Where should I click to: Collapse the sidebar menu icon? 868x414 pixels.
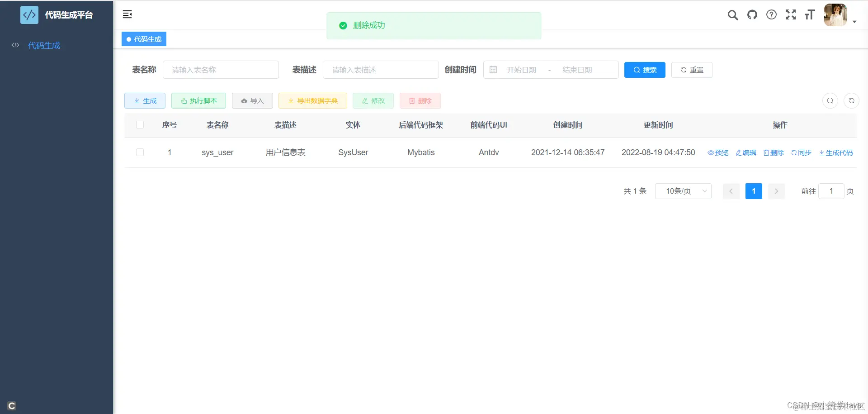127,14
